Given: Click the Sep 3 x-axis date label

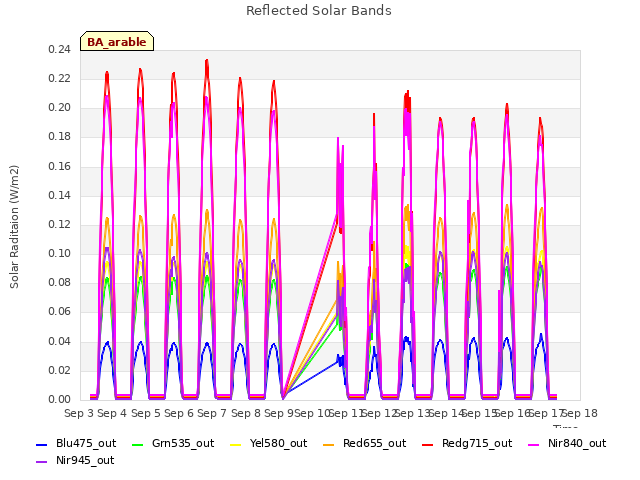Looking at the screenshot, I should (x=79, y=413).
